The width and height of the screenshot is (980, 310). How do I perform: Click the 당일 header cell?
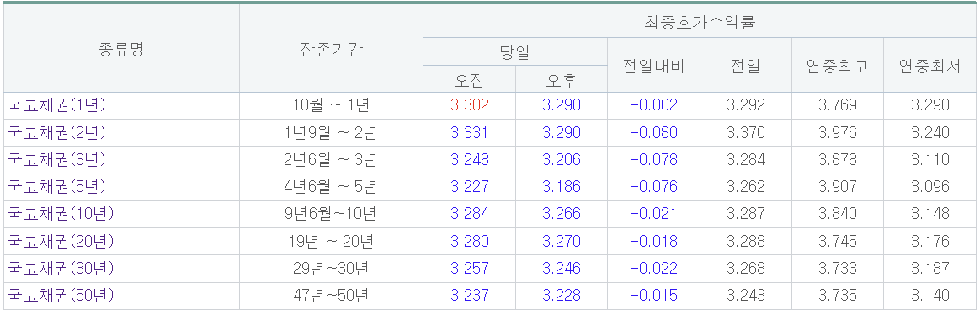(x=515, y=52)
